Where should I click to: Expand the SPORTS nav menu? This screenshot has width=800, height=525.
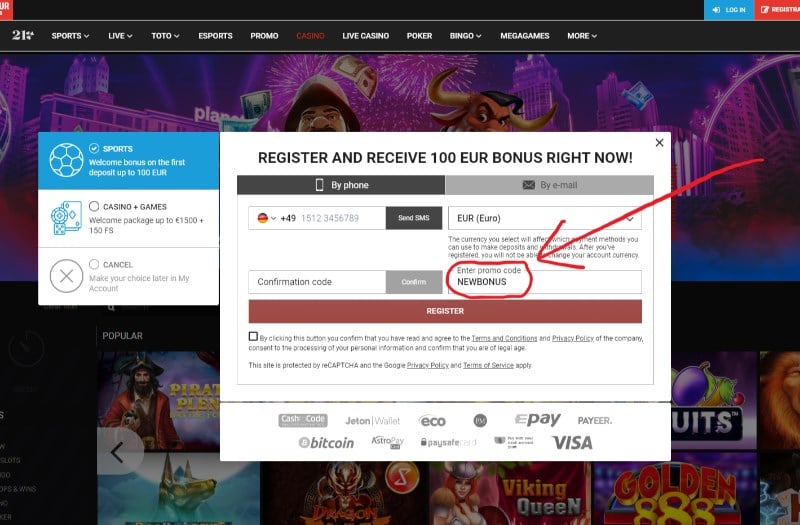[70, 36]
